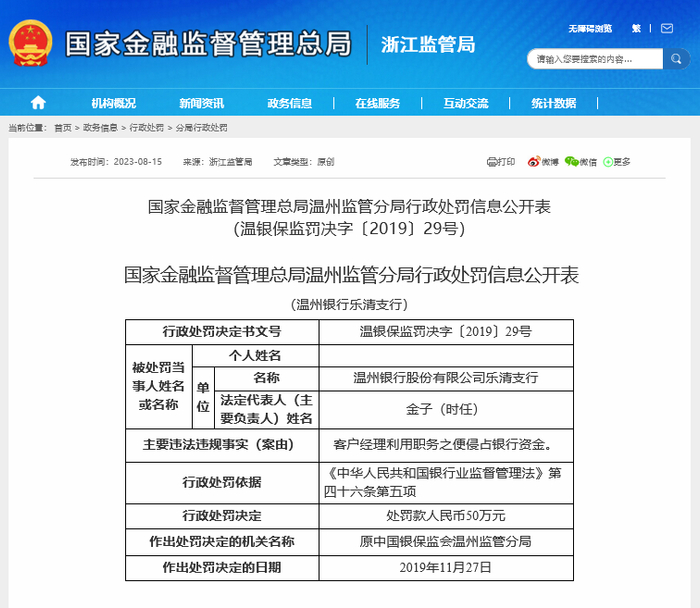Click the 文章类型：原创 text
The height and width of the screenshot is (608, 700).
(x=304, y=162)
